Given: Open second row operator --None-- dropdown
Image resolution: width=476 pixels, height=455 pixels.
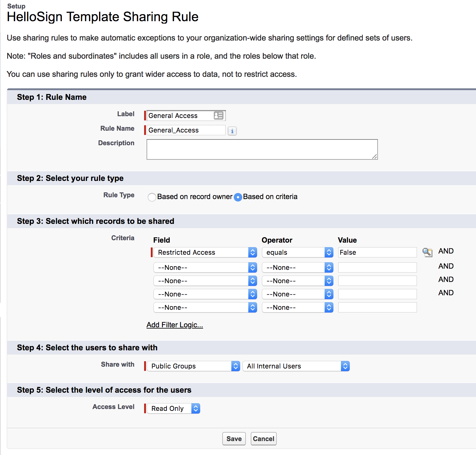Looking at the screenshot, I should coord(298,267).
